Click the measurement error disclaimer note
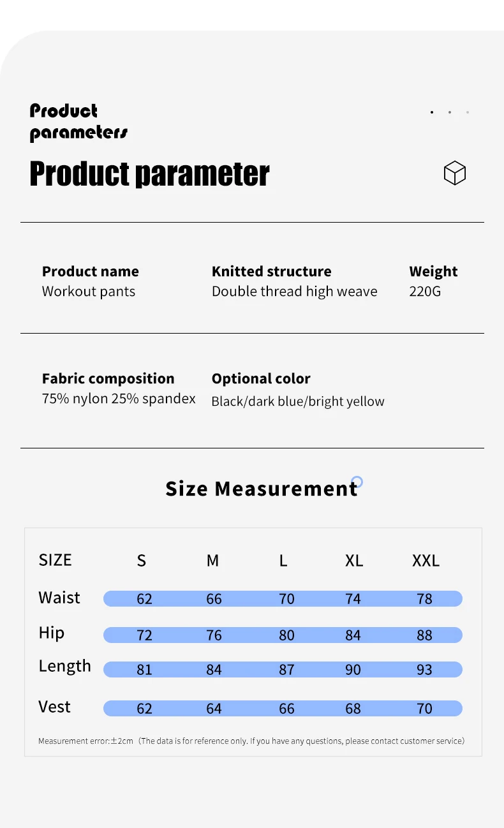 (x=251, y=741)
